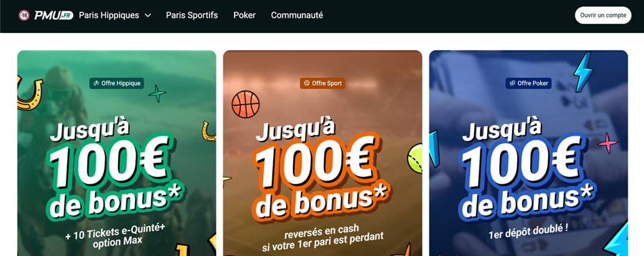The height and width of the screenshot is (256, 644).
Task: Click the PMU.fr logo
Action: pos(54,15)
